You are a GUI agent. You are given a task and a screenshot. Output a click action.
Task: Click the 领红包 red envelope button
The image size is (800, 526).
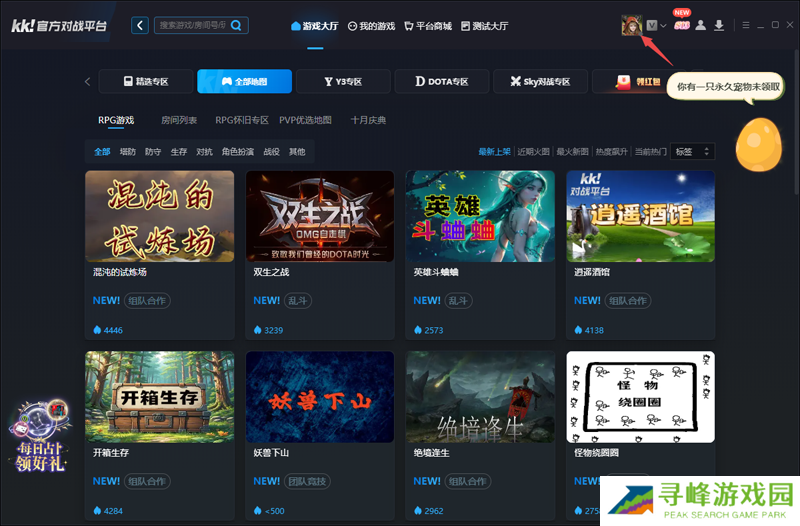tap(638, 81)
